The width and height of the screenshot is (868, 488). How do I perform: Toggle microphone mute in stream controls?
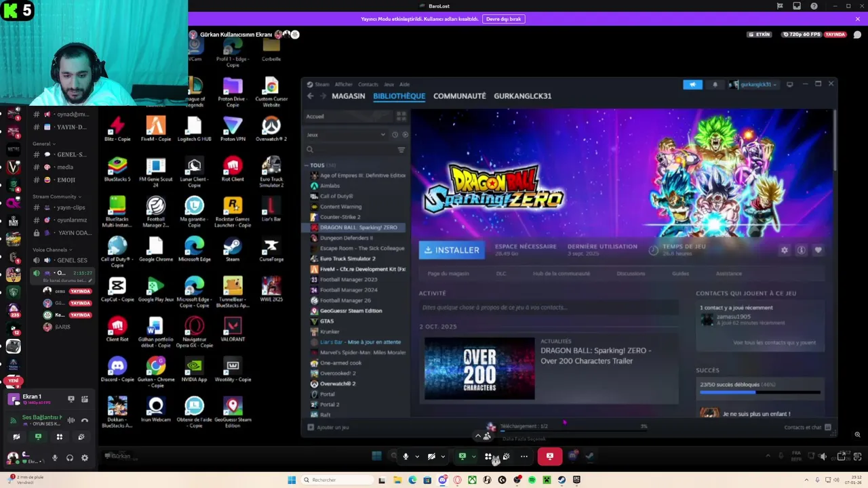[406, 457]
